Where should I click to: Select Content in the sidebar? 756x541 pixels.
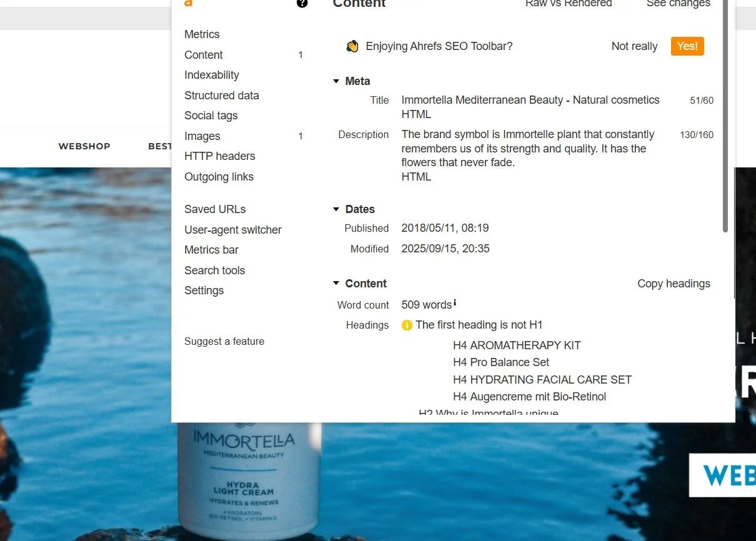pyautogui.click(x=204, y=55)
